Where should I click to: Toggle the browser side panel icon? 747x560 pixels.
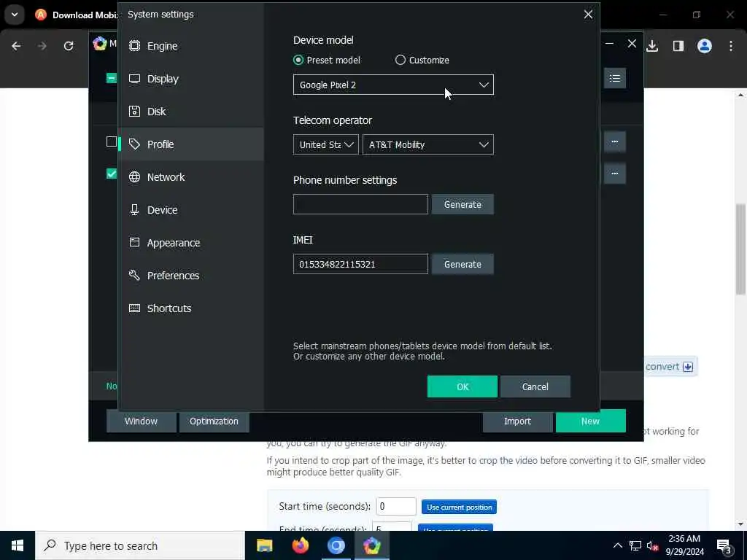(x=678, y=46)
